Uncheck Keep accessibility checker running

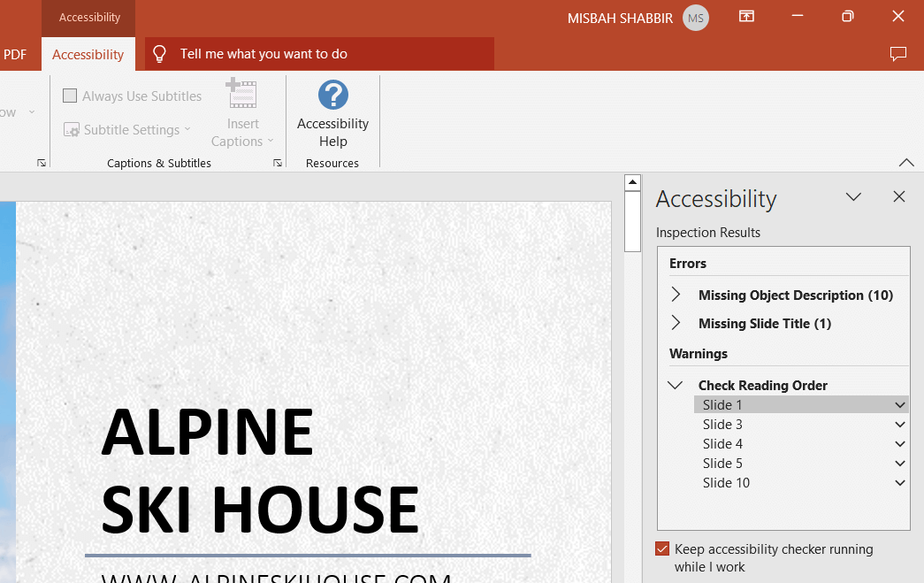pos(662,549)
